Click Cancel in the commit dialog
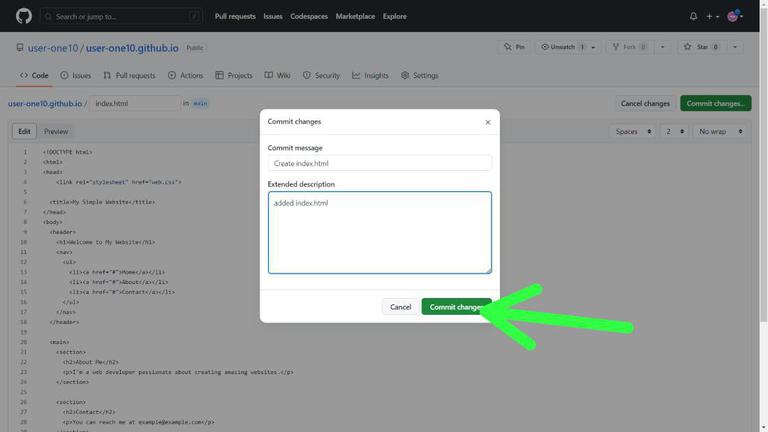This screenshot has height=432, width=768. tap(400, 307)
